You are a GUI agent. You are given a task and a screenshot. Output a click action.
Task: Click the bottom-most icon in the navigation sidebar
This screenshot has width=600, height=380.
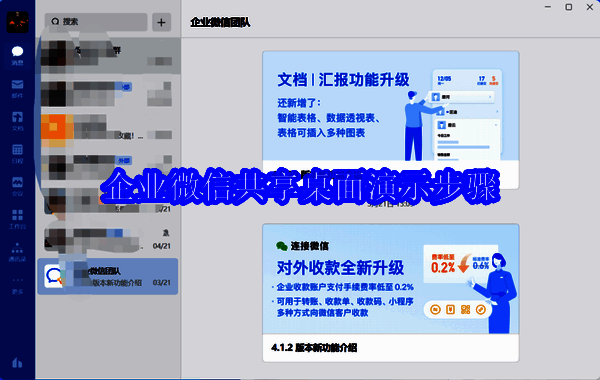pos(17,362)
